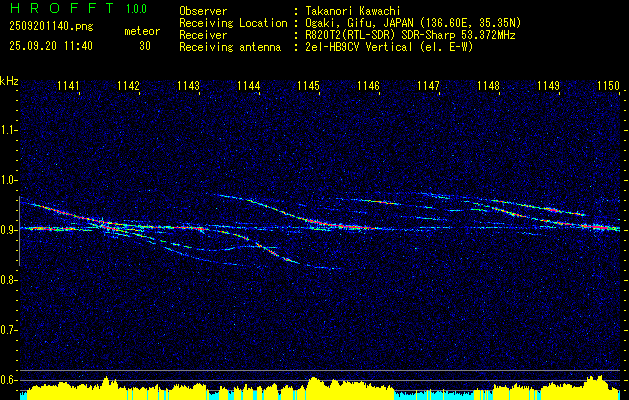The width and height of the screenshot is (629, 400).
Task: Click the 1.0 kHz axis label
Action: (x=9, y=180)
